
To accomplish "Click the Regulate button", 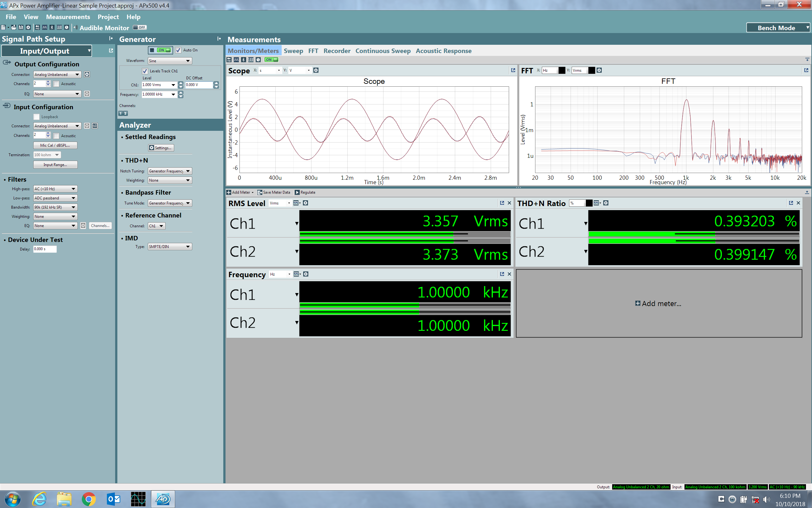I will pyautogui.click(x=305, y=192).
